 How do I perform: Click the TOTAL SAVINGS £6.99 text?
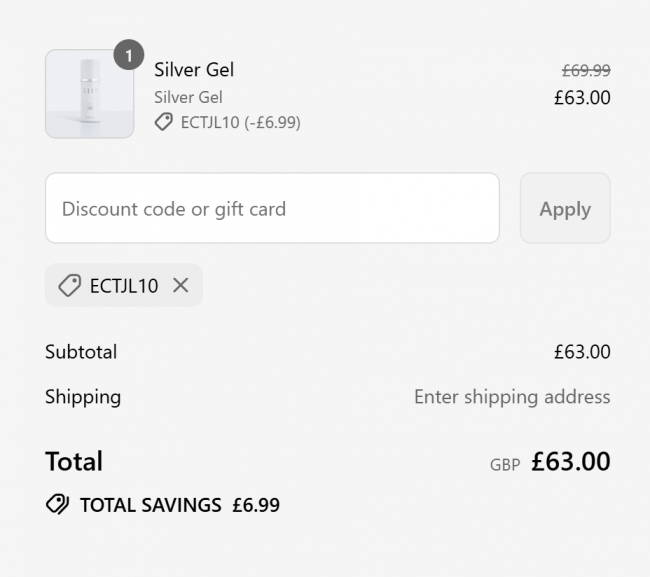point(180,505)
